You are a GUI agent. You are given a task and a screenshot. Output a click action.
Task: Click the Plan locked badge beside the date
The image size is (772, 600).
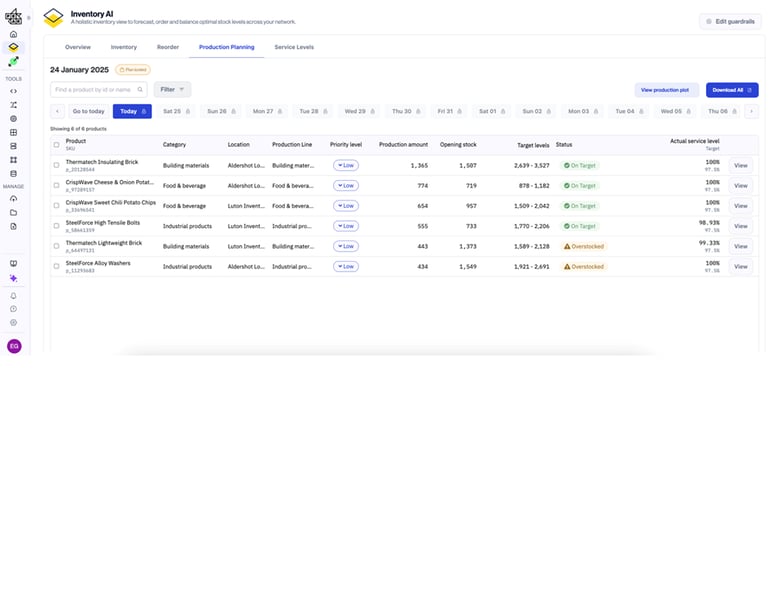[x=133, y=70]
